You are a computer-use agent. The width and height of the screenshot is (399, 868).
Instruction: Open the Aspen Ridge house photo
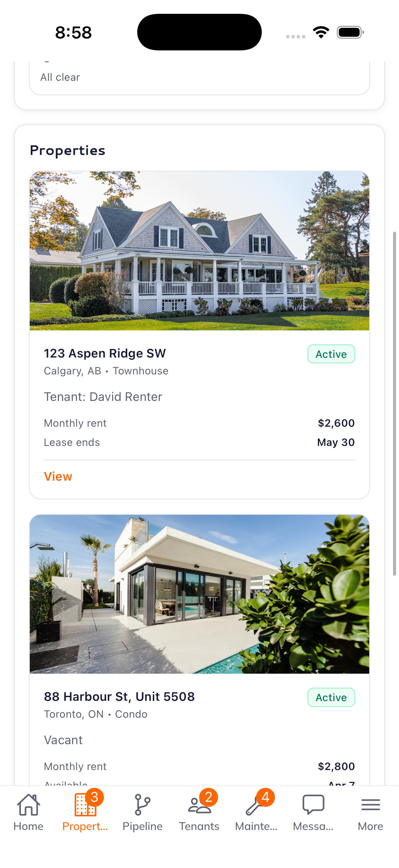point(199,251)
